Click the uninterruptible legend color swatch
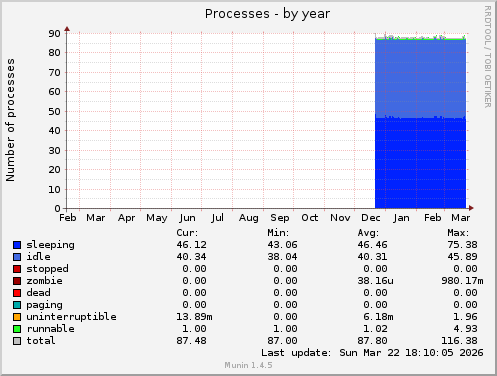Viewport: 497px width, 376px height. (x=17, y=317)
